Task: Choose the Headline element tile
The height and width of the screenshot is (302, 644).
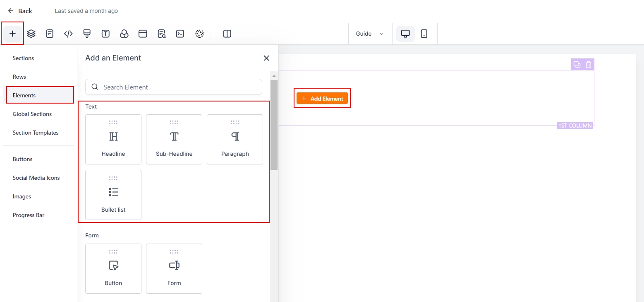Action: coord(113,140)
